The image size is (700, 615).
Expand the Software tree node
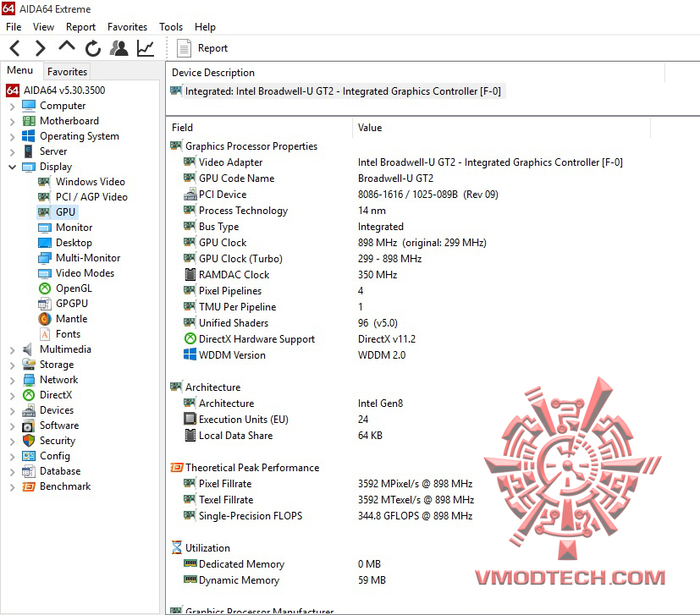click(12, 426)
